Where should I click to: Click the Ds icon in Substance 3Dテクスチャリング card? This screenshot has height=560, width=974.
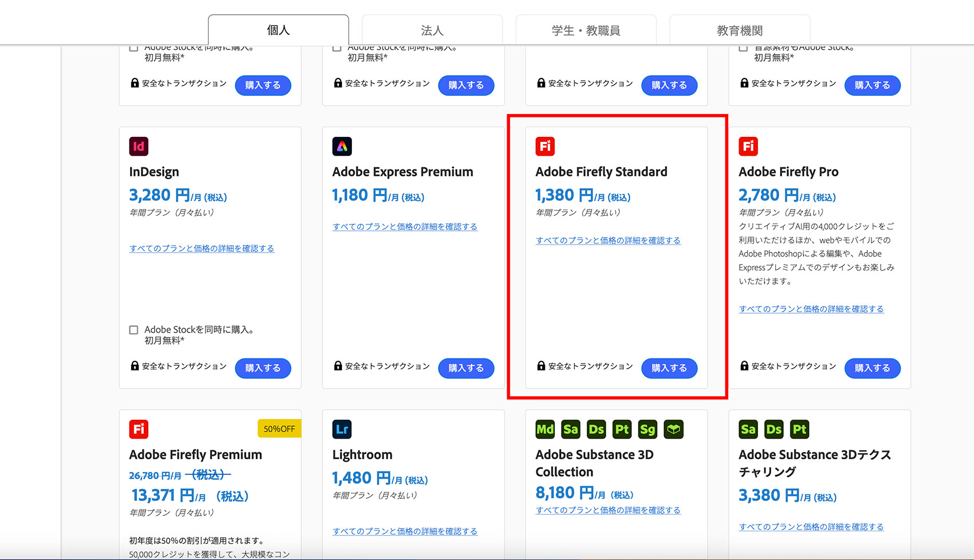pos(774,429)
